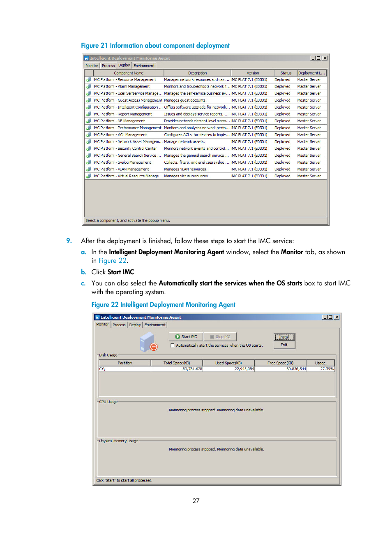Click the Free Space(KB) column header

tap(281, 363)
